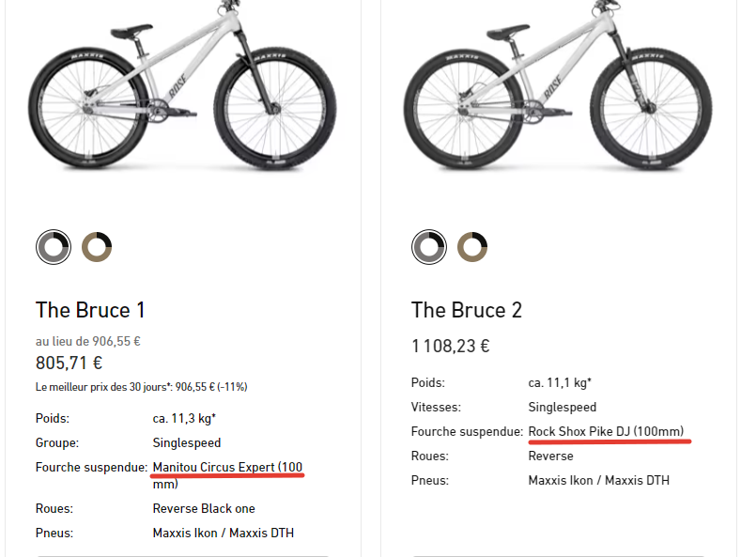The image size is (756, 557).
Task: Click The Bruce 2 product title
Action: click(467, 310)
